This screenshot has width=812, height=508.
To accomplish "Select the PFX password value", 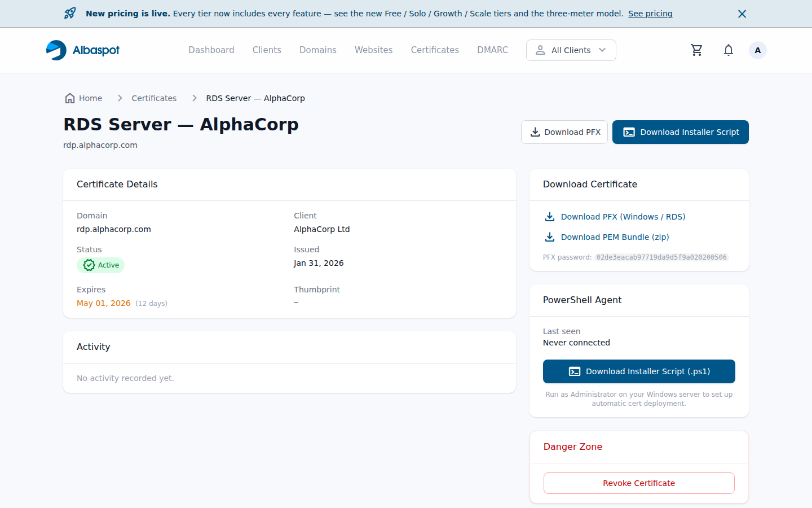I will (x=661, y=257).
